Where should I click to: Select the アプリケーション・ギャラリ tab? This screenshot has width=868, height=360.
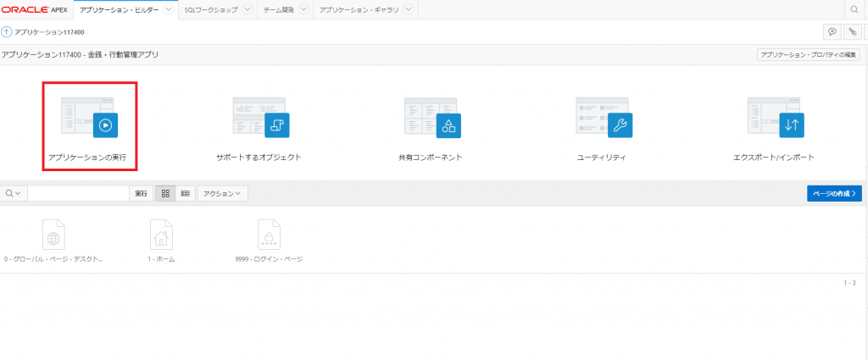[x=359, y=10]
